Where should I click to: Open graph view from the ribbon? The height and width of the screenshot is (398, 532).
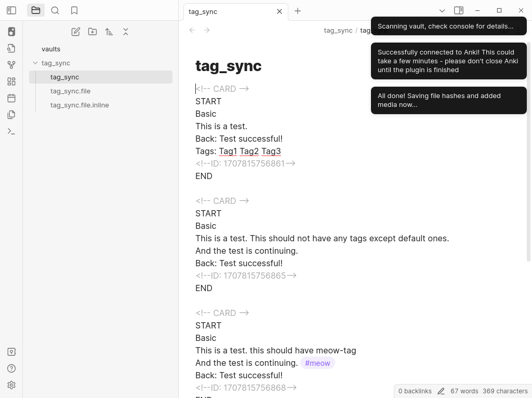(11, 65)
